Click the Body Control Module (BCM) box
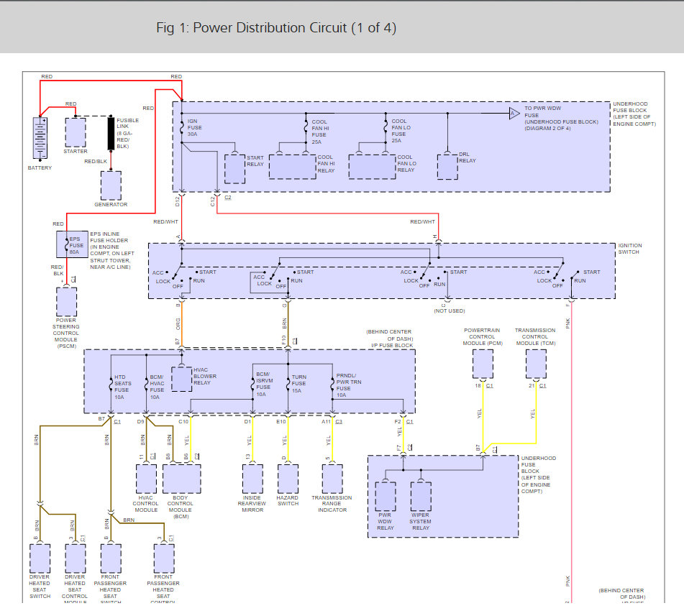The height and width of the screenshot is (616, 684). [x=181, y=479]
